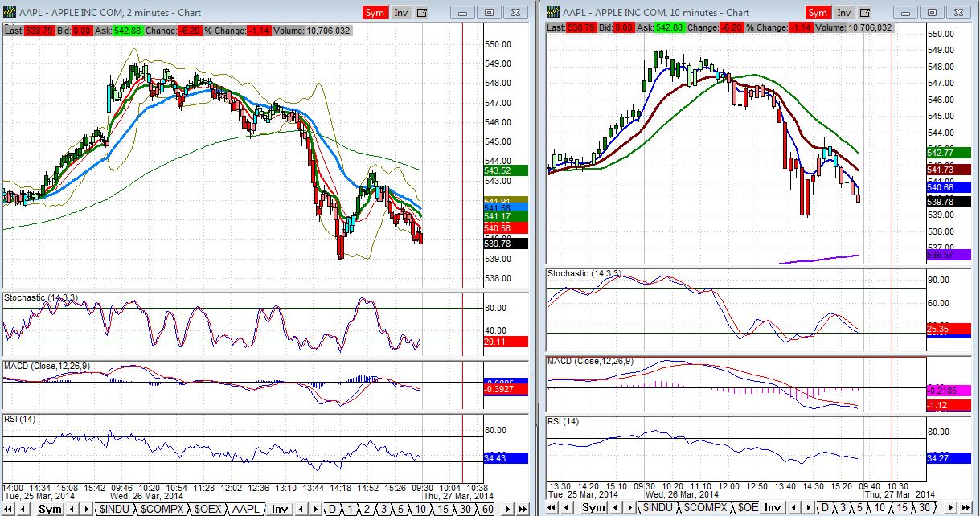Switch to the 3 minute interval tab in the 10 minutes chart
Image resolution: width=980 pixels, height=516 pixels.
843,509
